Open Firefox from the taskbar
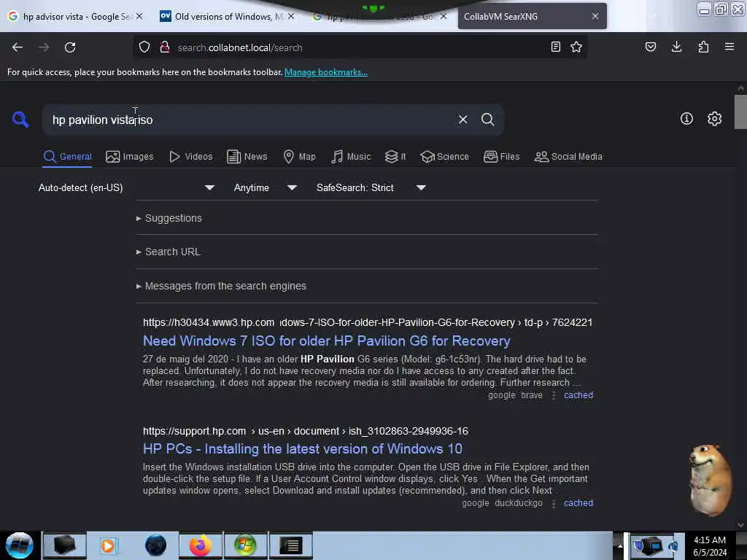 pyautogui.click(x=201, y=545)
